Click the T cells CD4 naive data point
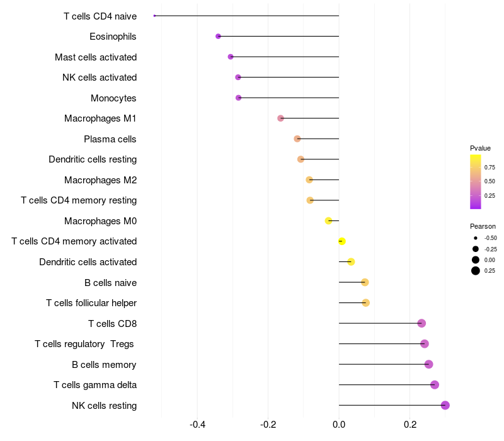Viewport: 504px width, 441px height. (154, 16)
